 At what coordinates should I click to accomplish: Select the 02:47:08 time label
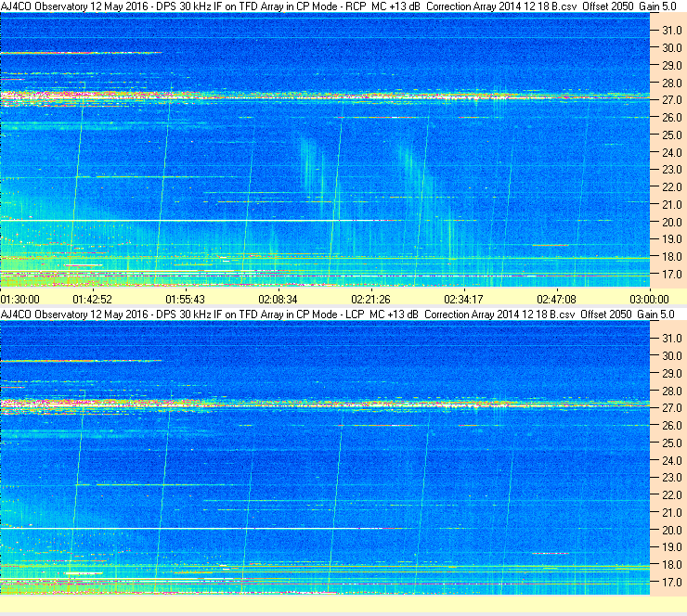click(557, 300)
